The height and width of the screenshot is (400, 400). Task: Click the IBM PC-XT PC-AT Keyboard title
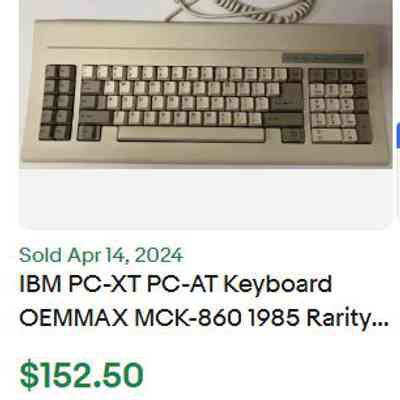pyautogui.click(x=176, y=285)
